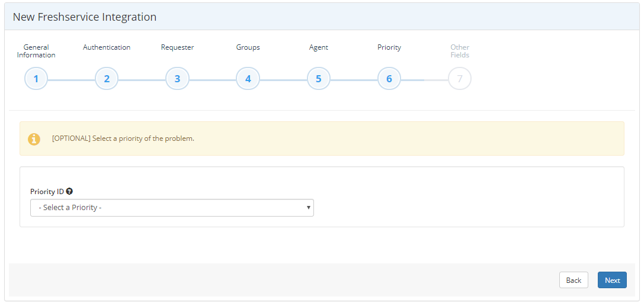Screen dimensions: 644x303
Task: Click the current step 6 circle
Action: (389, 79)
